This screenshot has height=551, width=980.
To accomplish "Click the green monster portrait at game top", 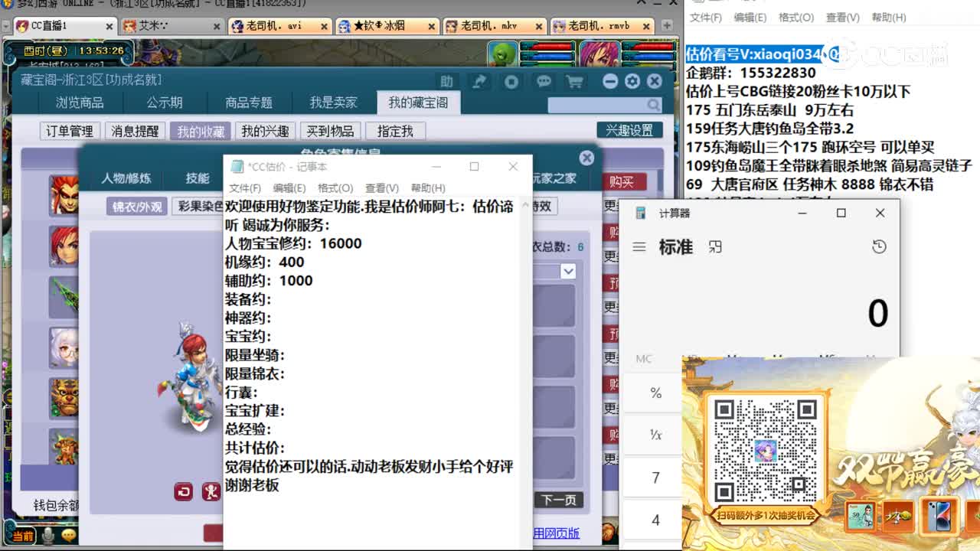I will click(503, 55).
